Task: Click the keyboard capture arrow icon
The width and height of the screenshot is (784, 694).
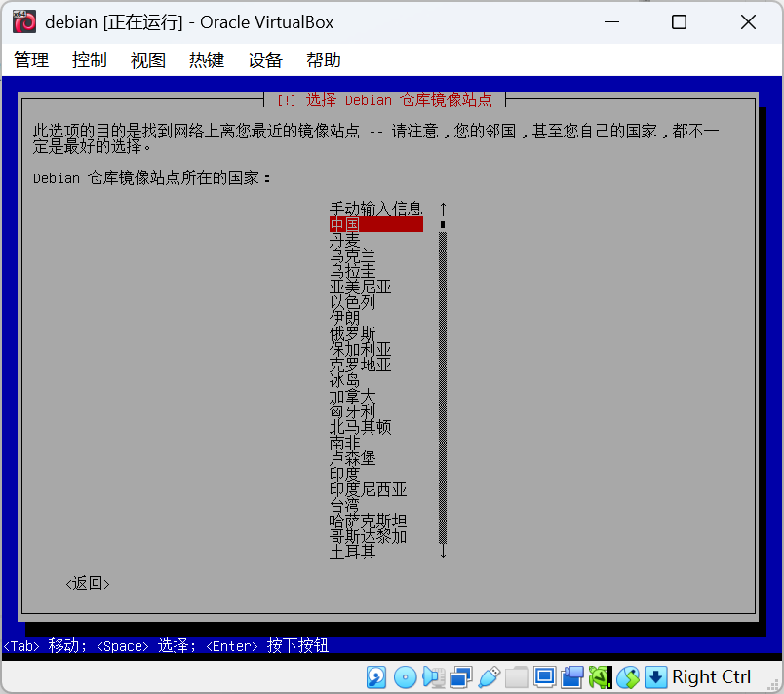Action: tap(655, 677)
